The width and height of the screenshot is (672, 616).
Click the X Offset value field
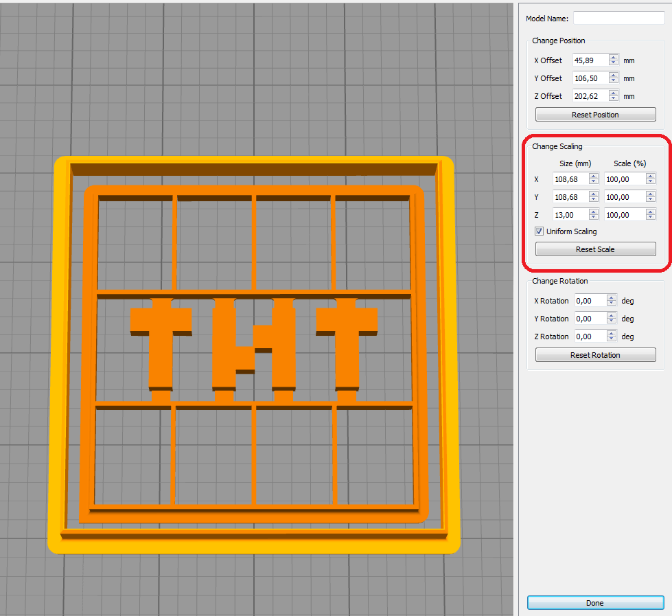pyautogui.click(x=590, y=60)
